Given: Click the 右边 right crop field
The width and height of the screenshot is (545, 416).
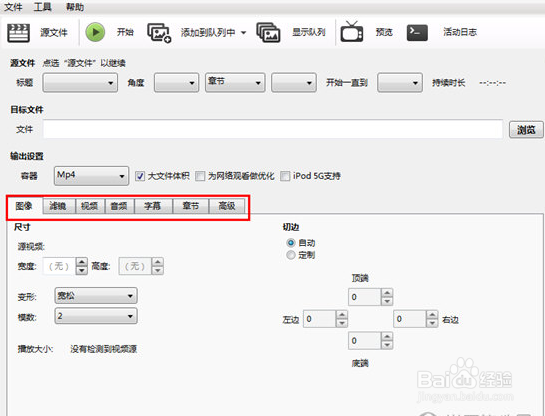Looking at the screenshot, I should pos(409,319).
